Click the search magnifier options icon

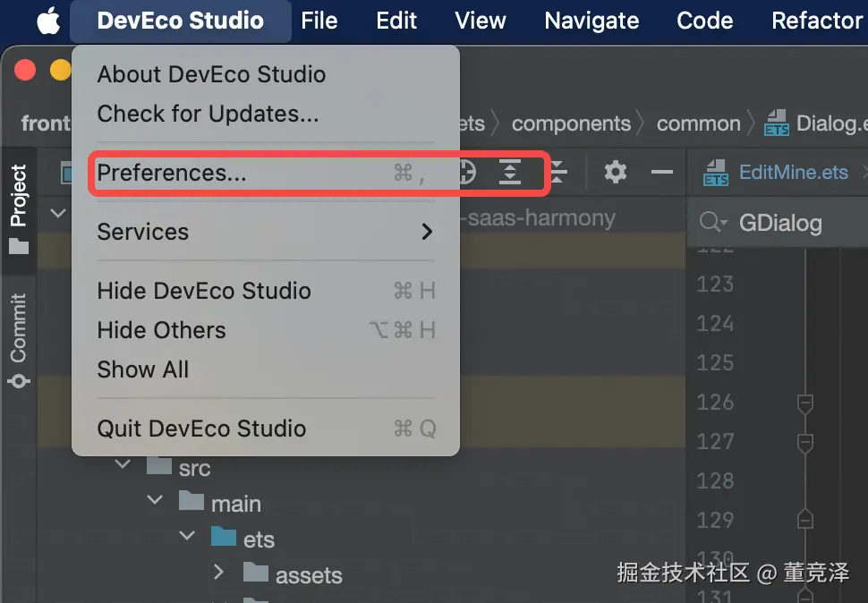click(x=713, y=223)
